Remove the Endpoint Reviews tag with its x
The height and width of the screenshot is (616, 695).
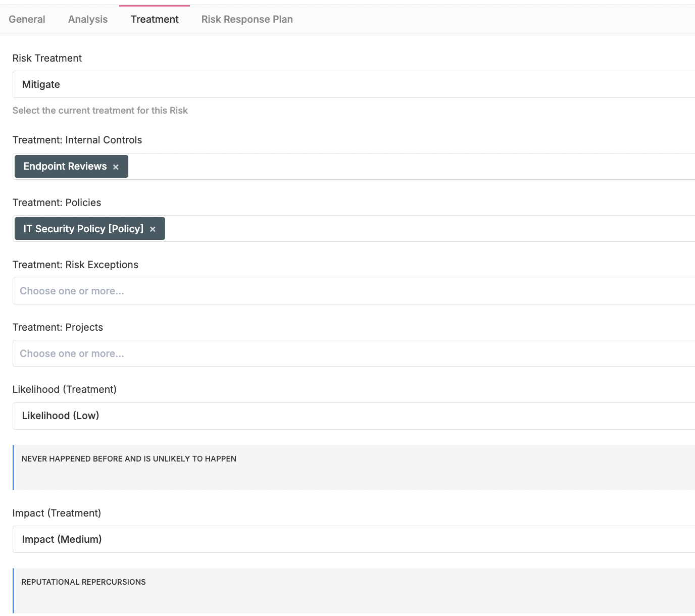point(116,167)
